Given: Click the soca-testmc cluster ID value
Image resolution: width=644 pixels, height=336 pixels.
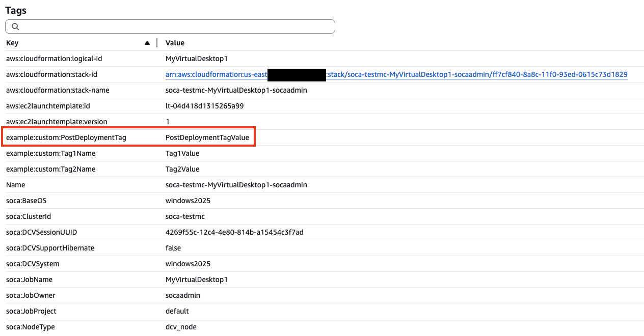Looking at the screenshot, I should click(x=185, y=216).
